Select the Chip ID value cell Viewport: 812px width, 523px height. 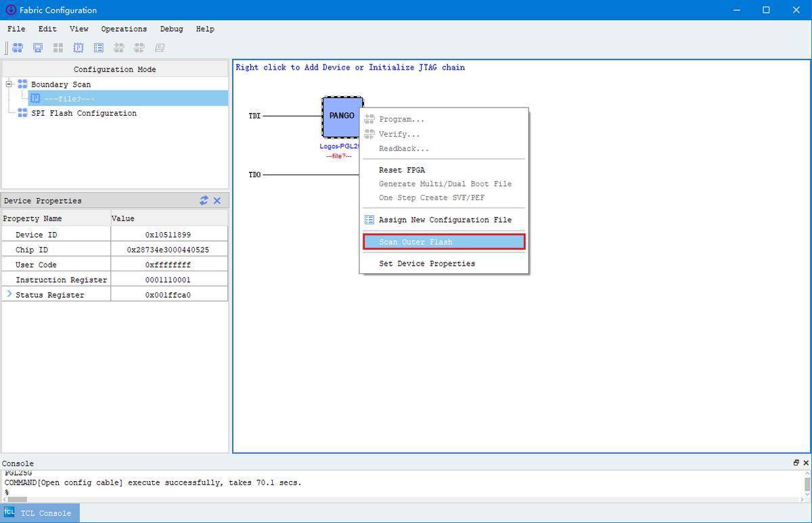pos(168,250)
